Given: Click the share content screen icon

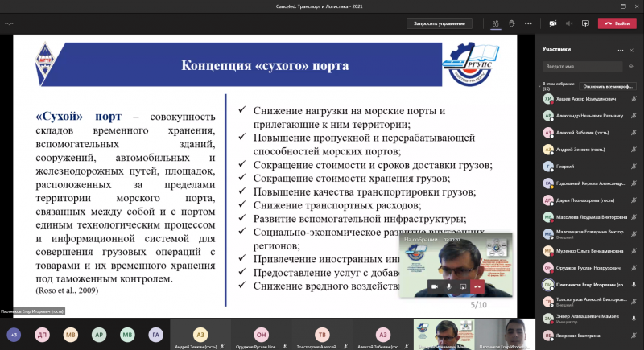Looking at the screenshot, I should [585, 23].
